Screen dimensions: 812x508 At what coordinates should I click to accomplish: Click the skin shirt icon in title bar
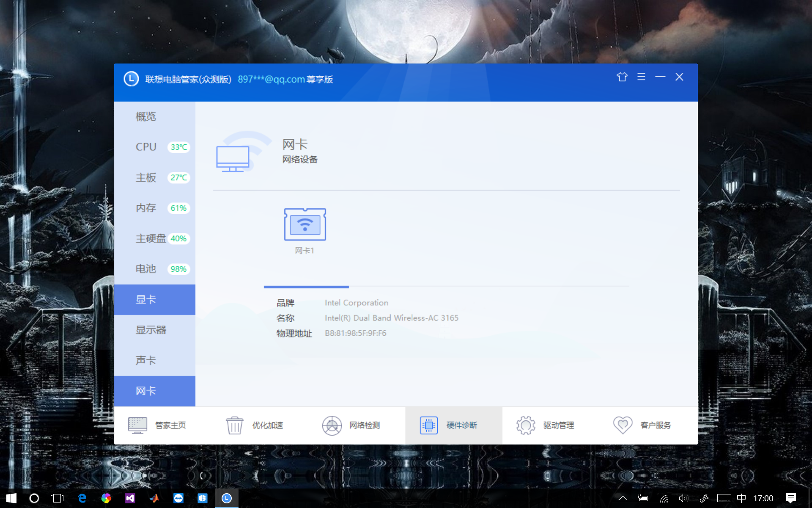(x=622, y=77)
